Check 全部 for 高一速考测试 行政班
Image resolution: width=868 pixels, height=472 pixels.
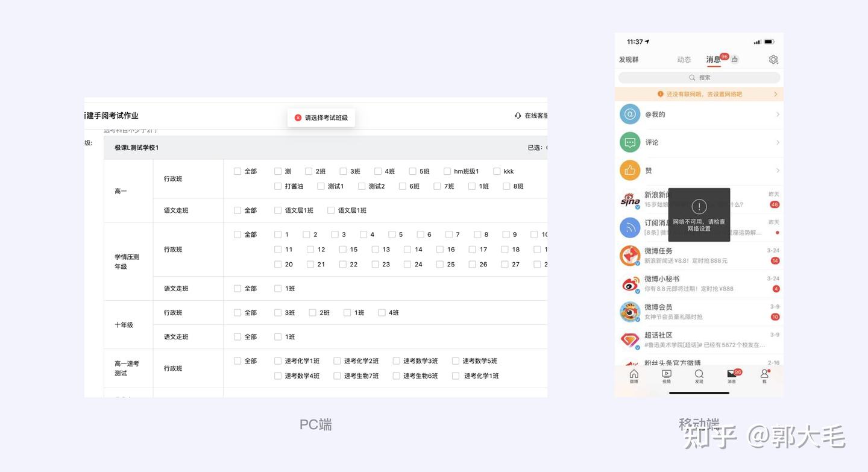[x=237, y=361]
